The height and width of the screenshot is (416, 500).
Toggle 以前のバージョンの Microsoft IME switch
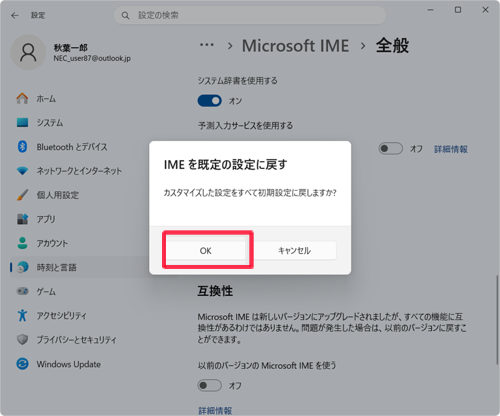210,385
